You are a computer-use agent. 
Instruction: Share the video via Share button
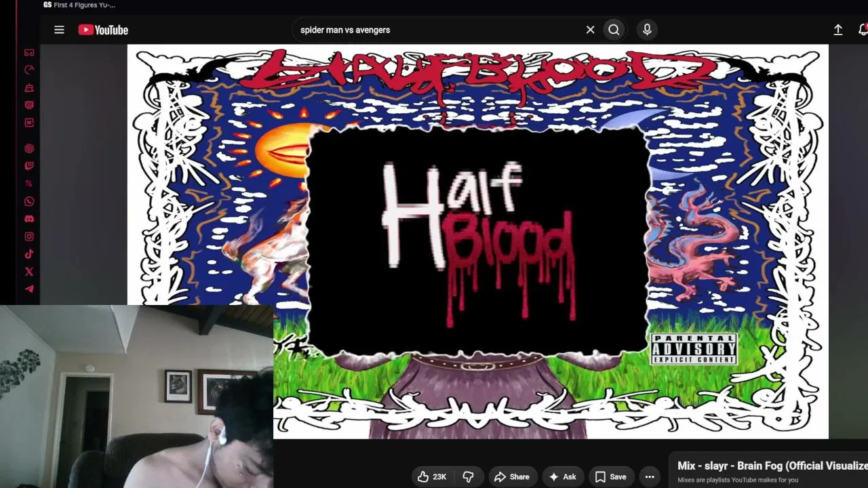512,476
